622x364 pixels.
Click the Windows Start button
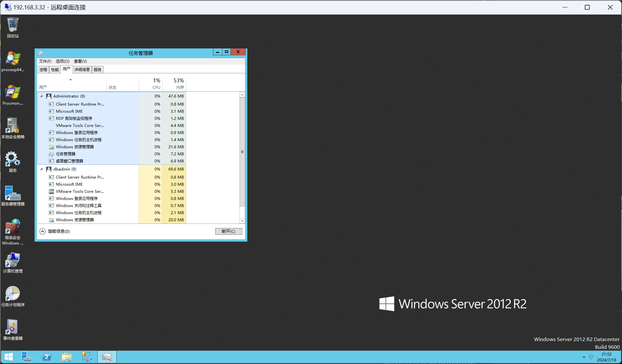pyautogui.click(x=9, y=357)
